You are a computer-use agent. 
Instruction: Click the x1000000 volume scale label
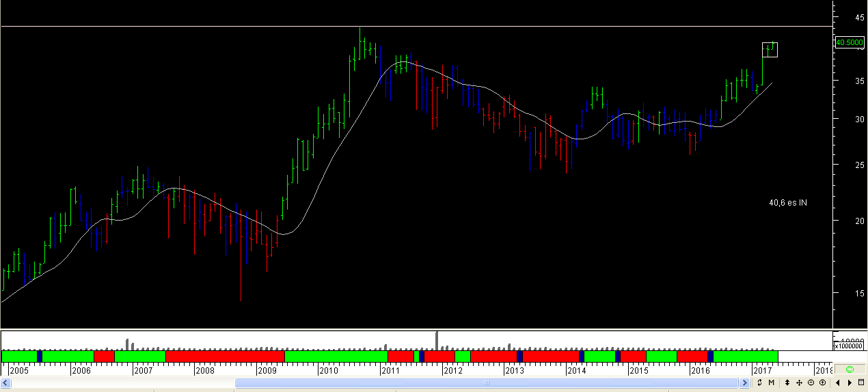[849, 346]
